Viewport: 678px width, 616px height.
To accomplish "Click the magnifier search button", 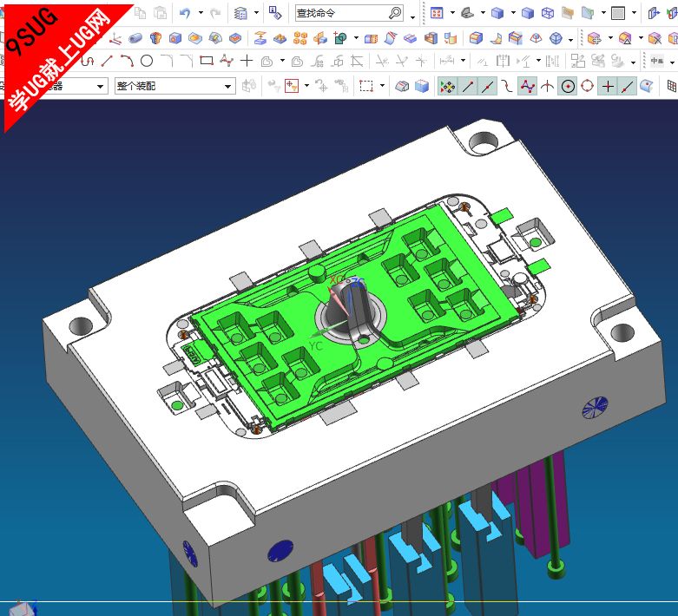I will click(395, 13).
